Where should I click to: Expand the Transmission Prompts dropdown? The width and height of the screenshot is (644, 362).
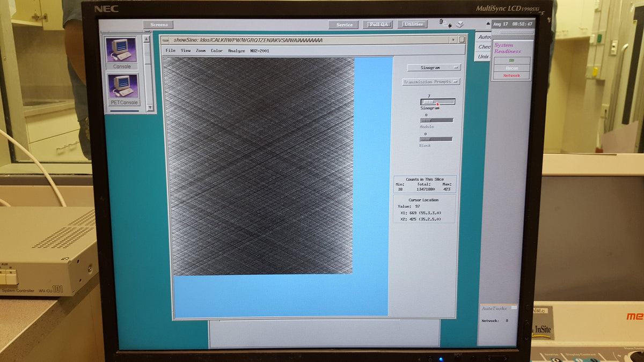click(x=431, y=82)
